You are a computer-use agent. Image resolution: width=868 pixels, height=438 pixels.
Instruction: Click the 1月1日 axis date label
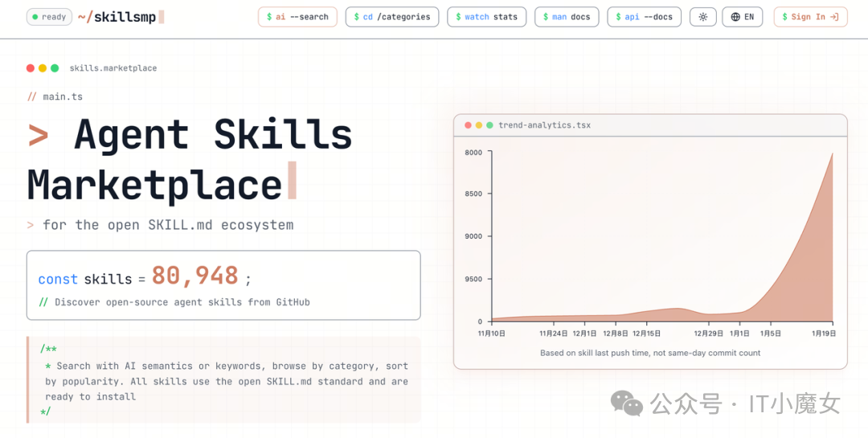[x=739, y=334]
